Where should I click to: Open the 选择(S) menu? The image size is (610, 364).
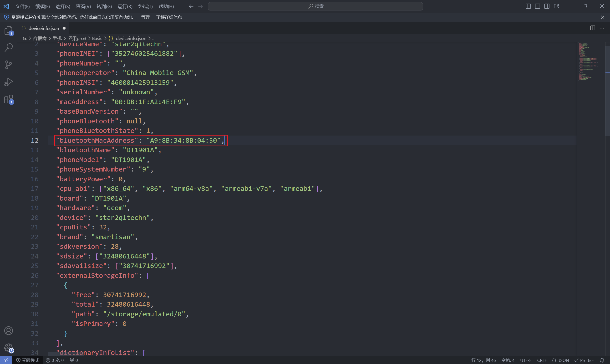tap(63, 6)
